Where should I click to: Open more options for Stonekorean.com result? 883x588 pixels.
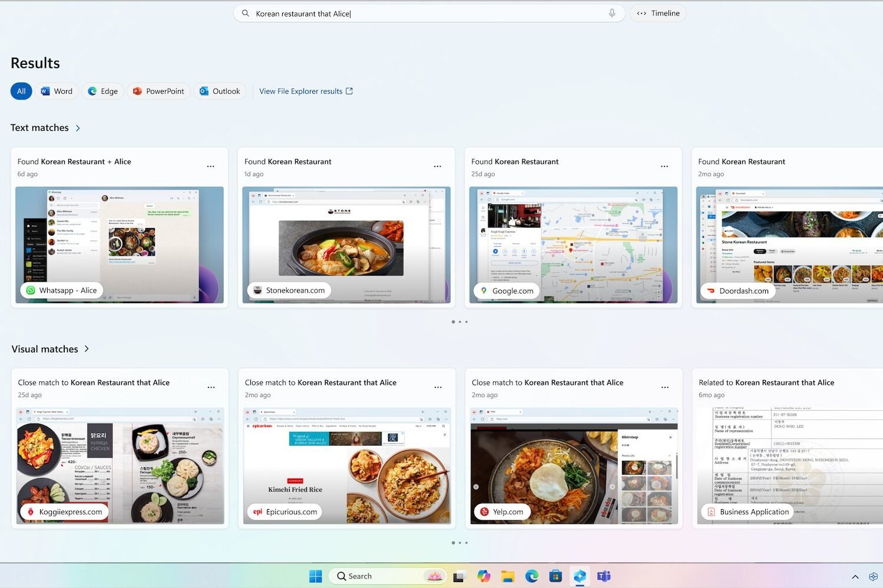437,167
